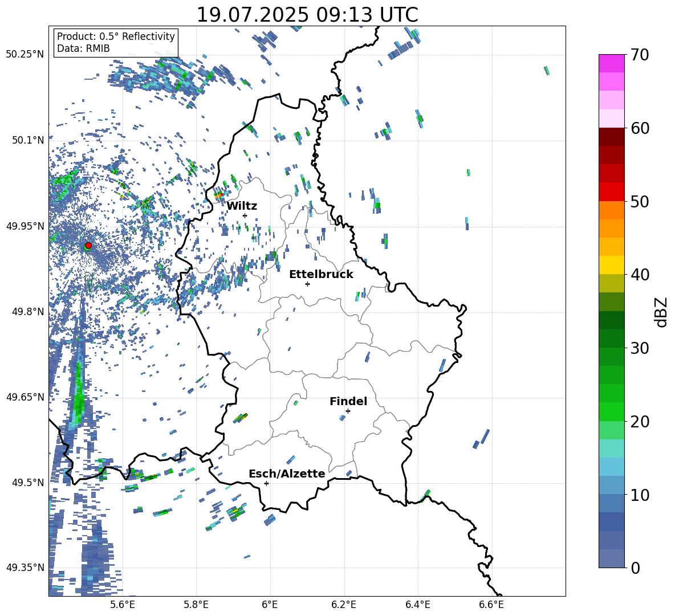
Task: Click the 49.65°N latitude label
Action: coord(25,397)
